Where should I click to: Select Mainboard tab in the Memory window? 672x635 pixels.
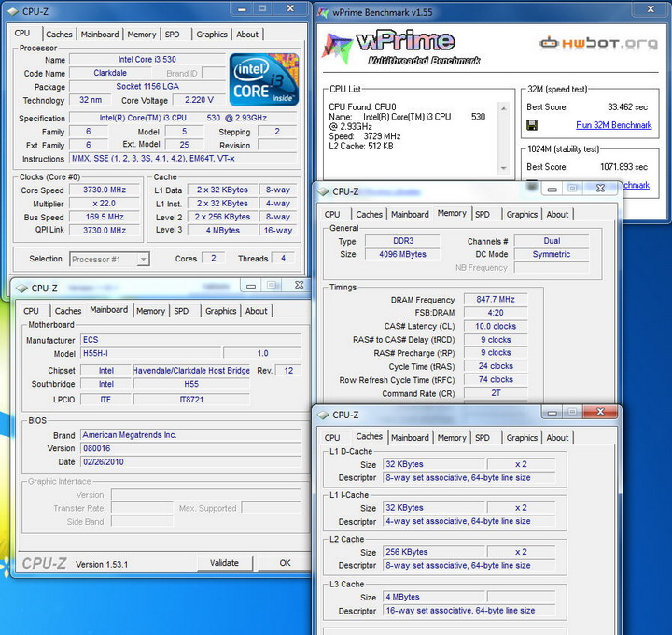[410, 215]
